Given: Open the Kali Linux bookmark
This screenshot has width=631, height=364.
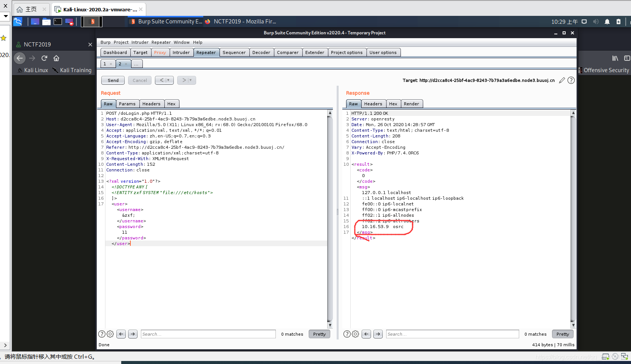Looking at the screenshot, I should [x=32, y=70].
